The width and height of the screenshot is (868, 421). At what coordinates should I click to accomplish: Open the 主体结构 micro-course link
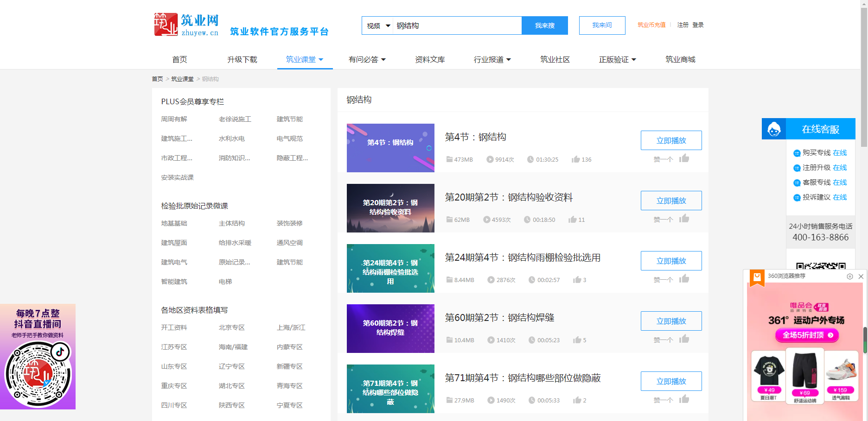point(232,223)
